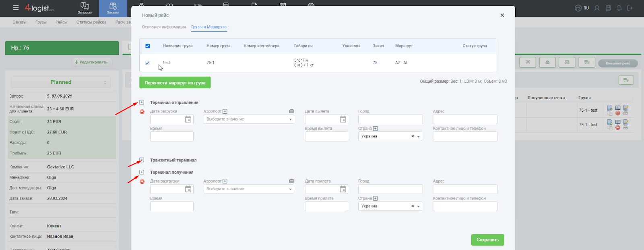Open the hamburger menu beside 4logist logo
Screen dimensions: 644x250
[16, 8]
